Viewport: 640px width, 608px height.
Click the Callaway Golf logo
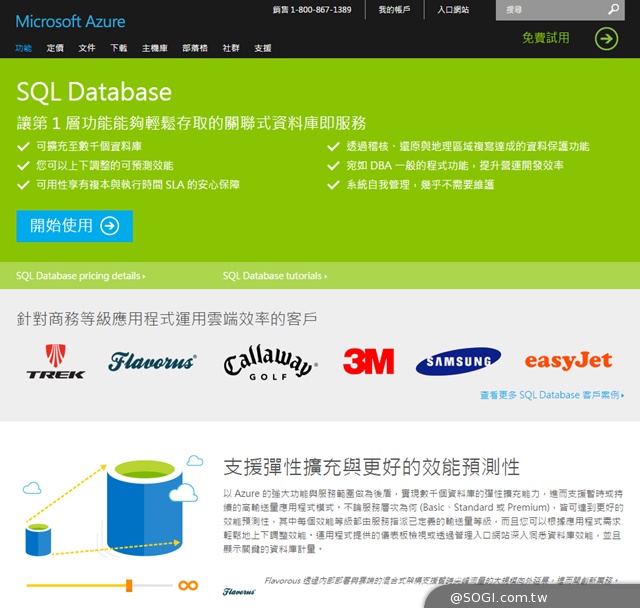coord(270,363)
